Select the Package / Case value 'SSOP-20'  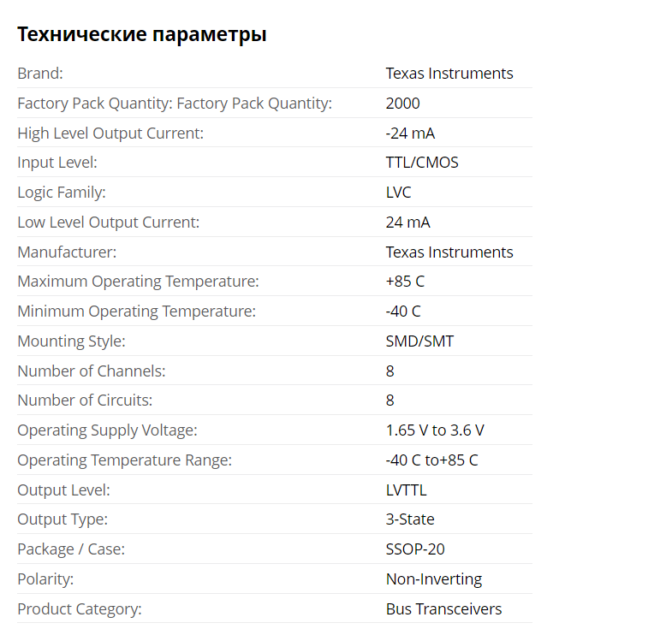[415, 549]
